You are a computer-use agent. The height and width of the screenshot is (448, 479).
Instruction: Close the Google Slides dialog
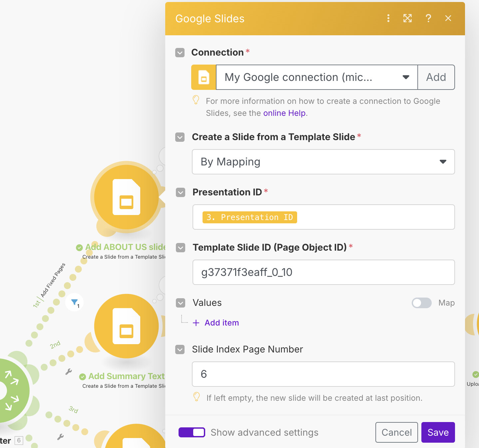[x=448, y=18]
